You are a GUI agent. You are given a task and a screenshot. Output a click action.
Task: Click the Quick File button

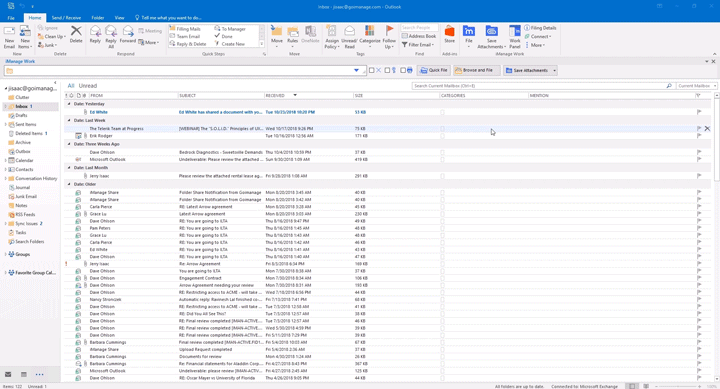click(x=433, y=70)
